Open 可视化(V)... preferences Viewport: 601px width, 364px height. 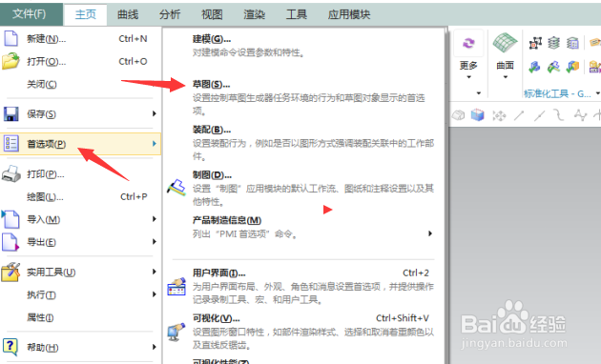click(x=217, y=318)
